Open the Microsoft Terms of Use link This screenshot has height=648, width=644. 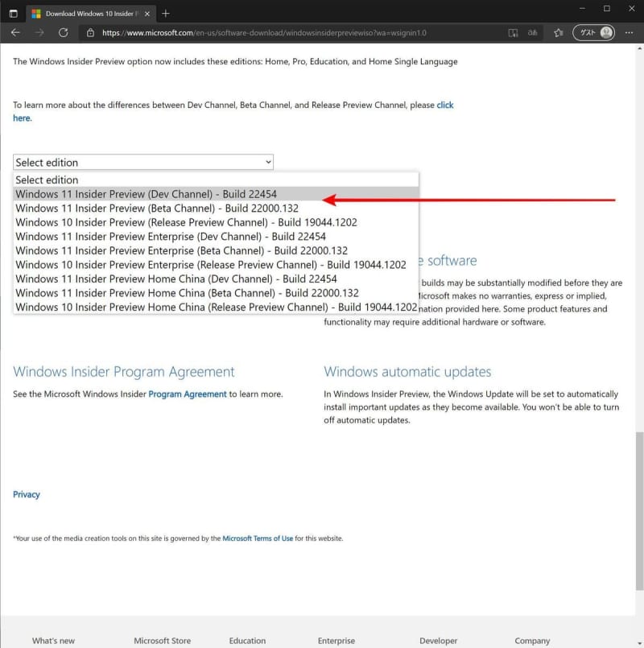click(x=258, y=538)
